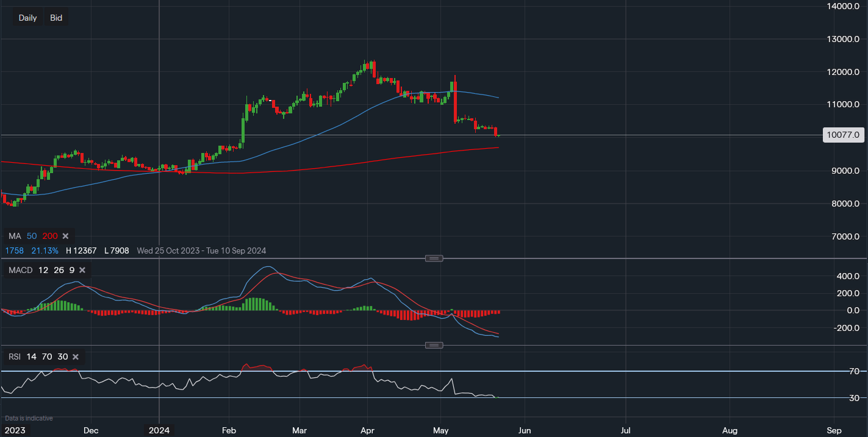Edit the MACD slow period value 26
Viewport: 868px width, 437px height.
59,270
